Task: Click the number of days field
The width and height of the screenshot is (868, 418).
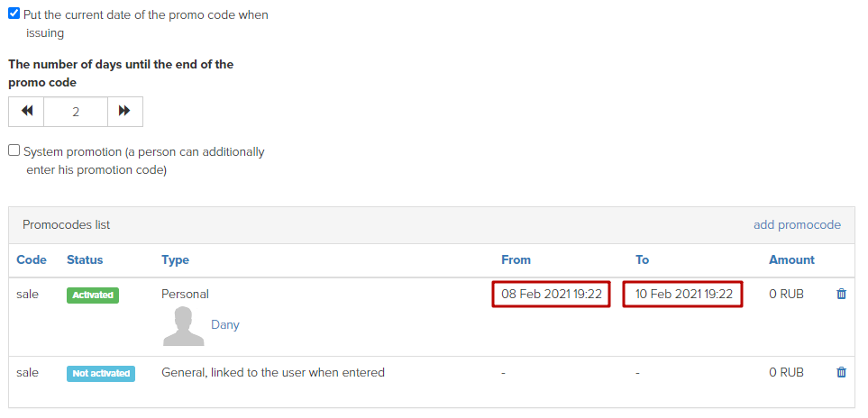Action: 76,112
